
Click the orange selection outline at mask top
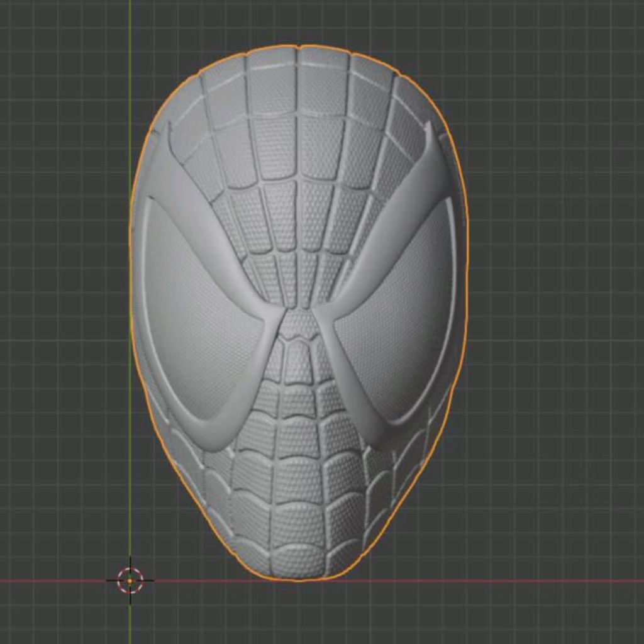coord(299,45)
